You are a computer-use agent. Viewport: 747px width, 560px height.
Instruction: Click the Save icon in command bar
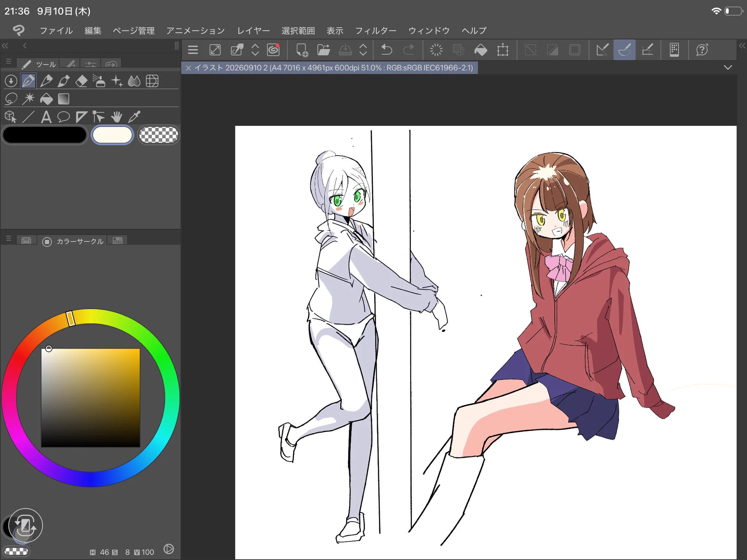tap(345, 50)
